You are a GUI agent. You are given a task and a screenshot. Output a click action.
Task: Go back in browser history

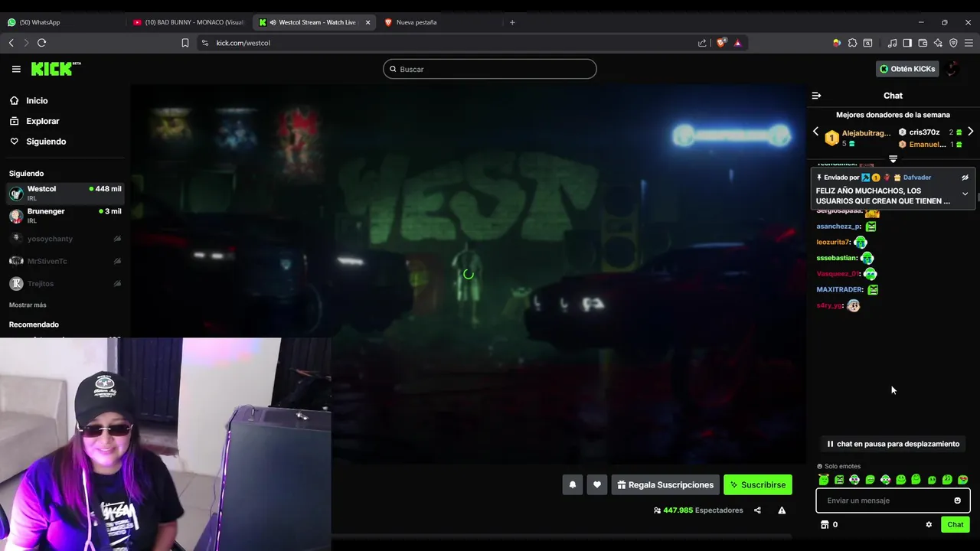[11, 43]
